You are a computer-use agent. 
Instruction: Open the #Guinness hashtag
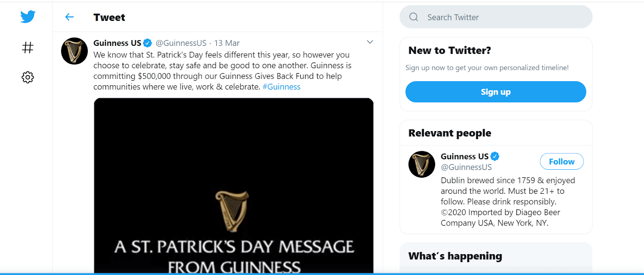pos(282,86)
